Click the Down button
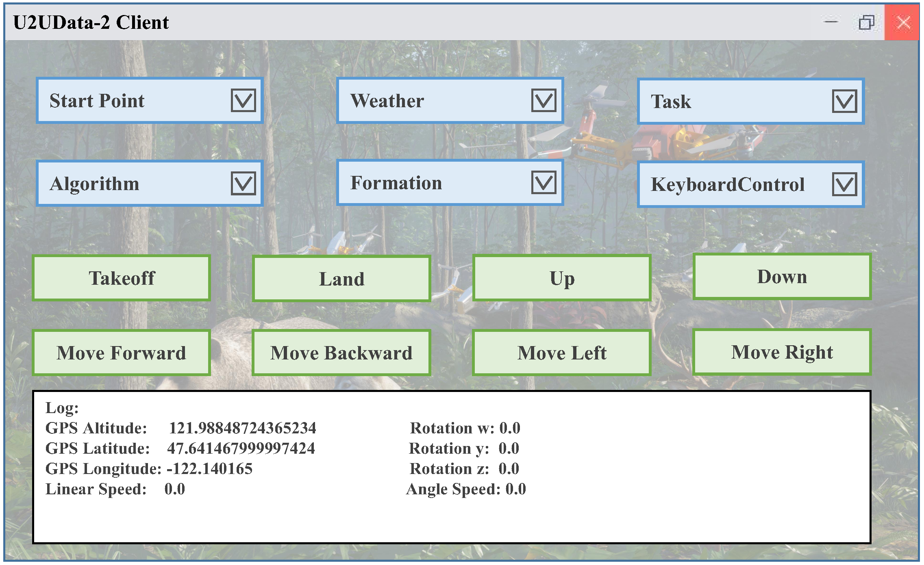The width and height of the screenshot is (924, 565). (782, 277)
